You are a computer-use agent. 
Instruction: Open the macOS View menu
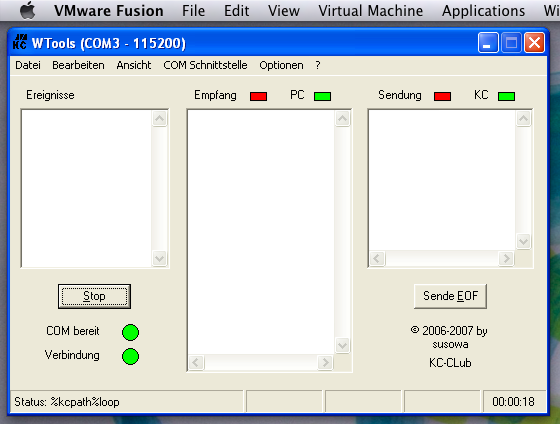pos(284,11)
